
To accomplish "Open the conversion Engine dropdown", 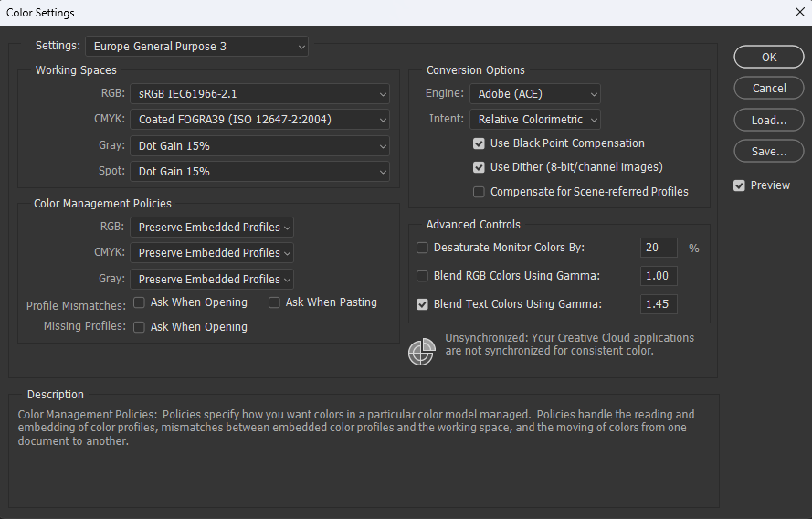I will pyautogui.click(x=535, y=93).
